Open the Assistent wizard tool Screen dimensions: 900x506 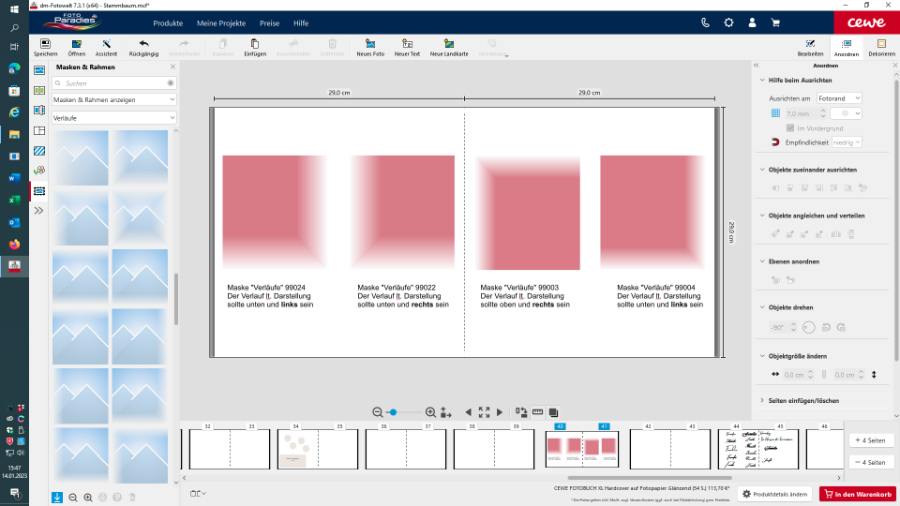(x=106, y=45)
